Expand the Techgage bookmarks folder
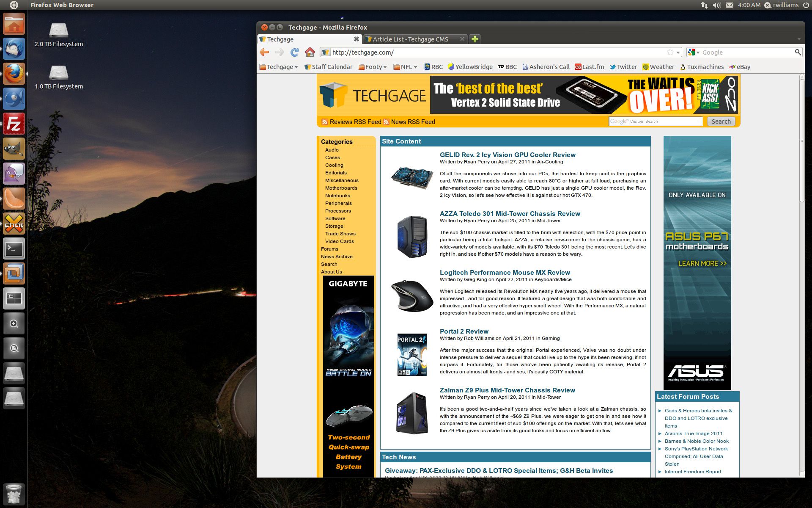 click(279, 67)
